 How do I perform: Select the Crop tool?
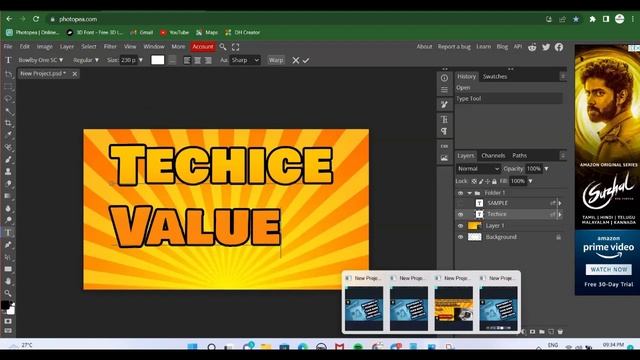click(x=8, y=123)
